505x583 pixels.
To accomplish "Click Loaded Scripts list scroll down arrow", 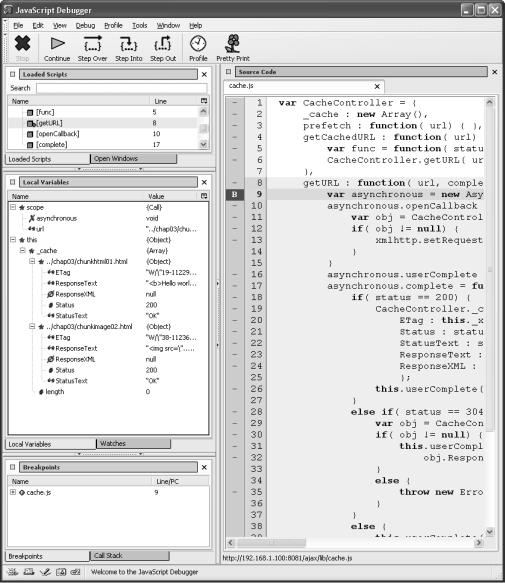I will tap(203, 144).
